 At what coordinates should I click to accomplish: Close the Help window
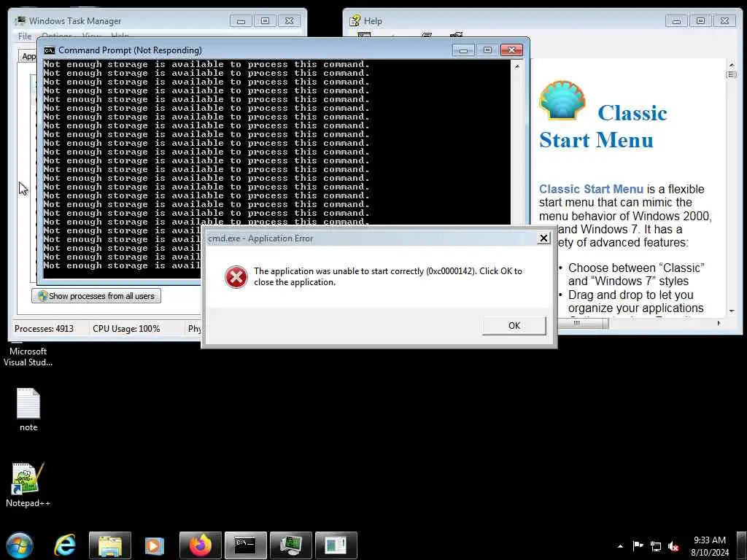click(724, 21)
